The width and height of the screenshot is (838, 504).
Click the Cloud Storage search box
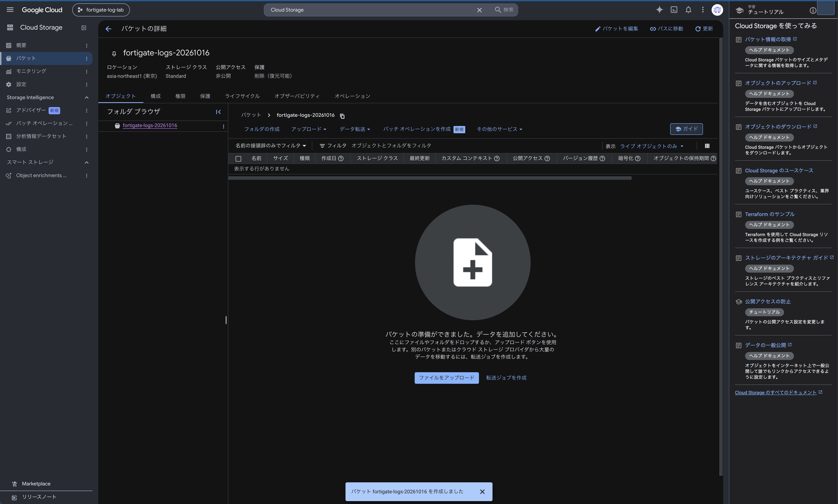(x=372, y=10)
